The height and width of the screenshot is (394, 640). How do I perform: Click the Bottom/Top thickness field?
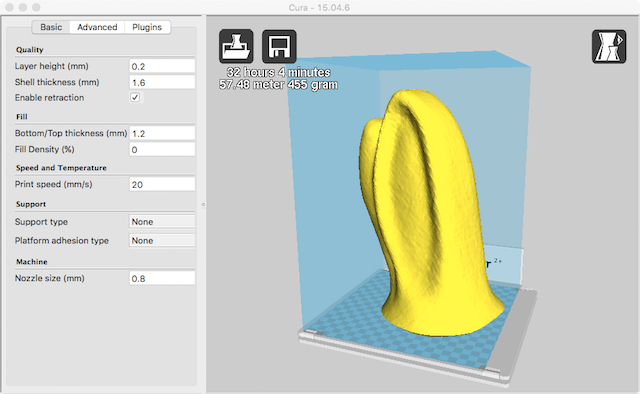[162, 134]
